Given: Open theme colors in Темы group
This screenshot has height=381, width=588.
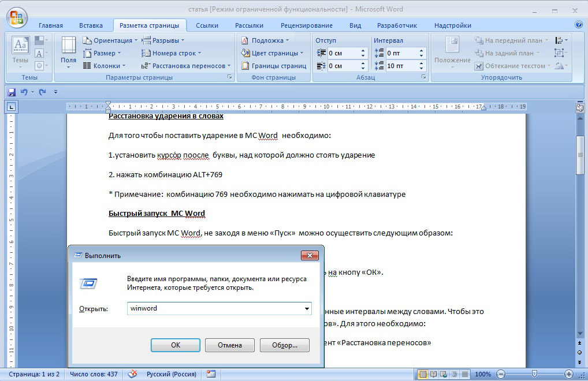Looking at the screenshot, I should [x=41, y=40].
